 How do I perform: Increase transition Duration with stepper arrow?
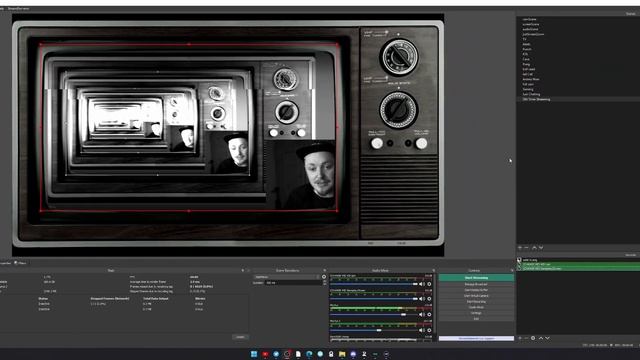[x=324, y=281]
